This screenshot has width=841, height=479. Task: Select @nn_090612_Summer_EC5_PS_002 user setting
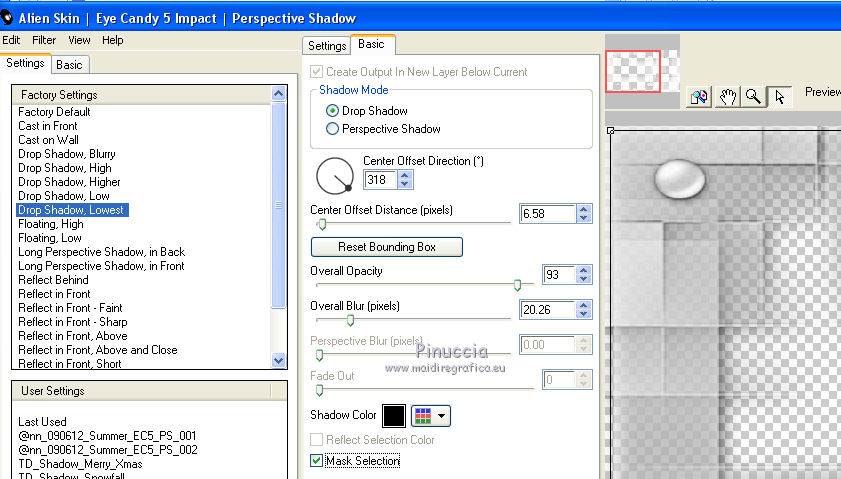tap(108, 449)
